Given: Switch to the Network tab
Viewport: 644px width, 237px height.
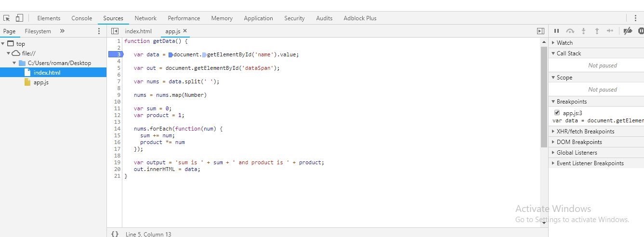Looking at the screenshot, I should pos(145,18).
